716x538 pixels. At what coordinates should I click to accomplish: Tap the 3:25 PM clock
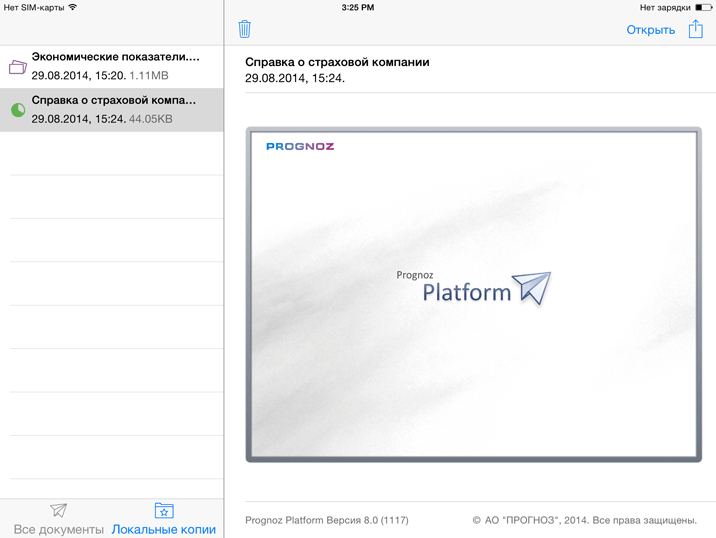click(358, 7)
